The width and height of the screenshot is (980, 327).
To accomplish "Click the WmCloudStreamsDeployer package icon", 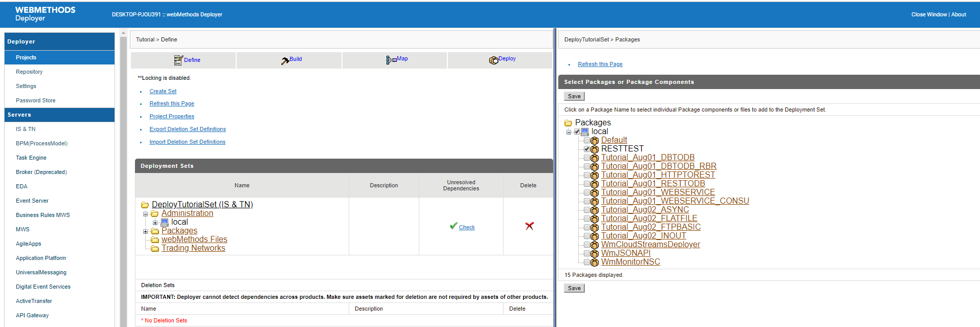I will click(x=595, y=245).
